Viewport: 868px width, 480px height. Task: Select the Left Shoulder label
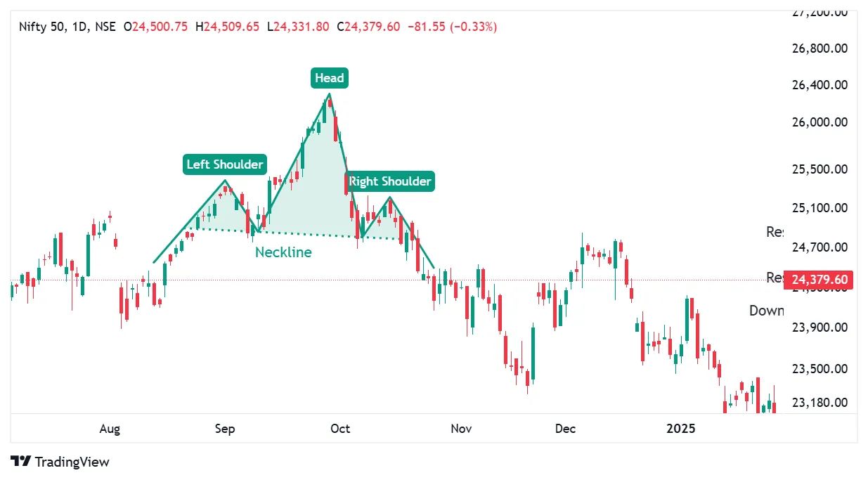coord(225,165)
